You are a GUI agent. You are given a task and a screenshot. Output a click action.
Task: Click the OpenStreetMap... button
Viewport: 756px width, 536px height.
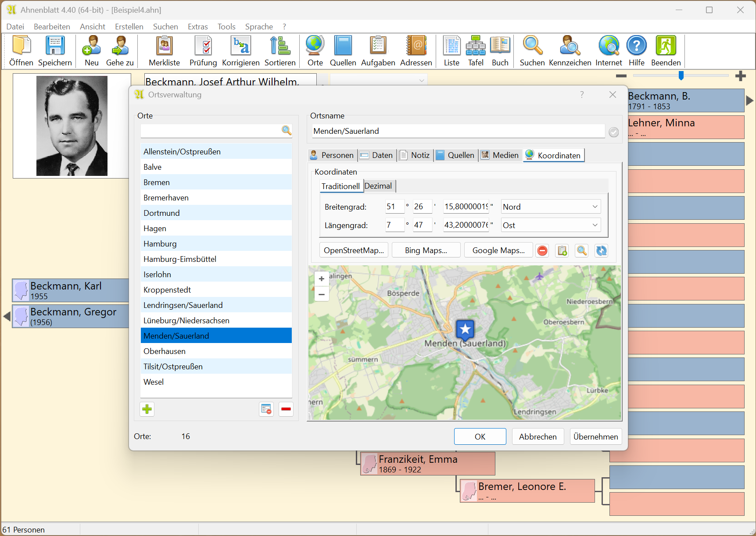coord(354,250)
